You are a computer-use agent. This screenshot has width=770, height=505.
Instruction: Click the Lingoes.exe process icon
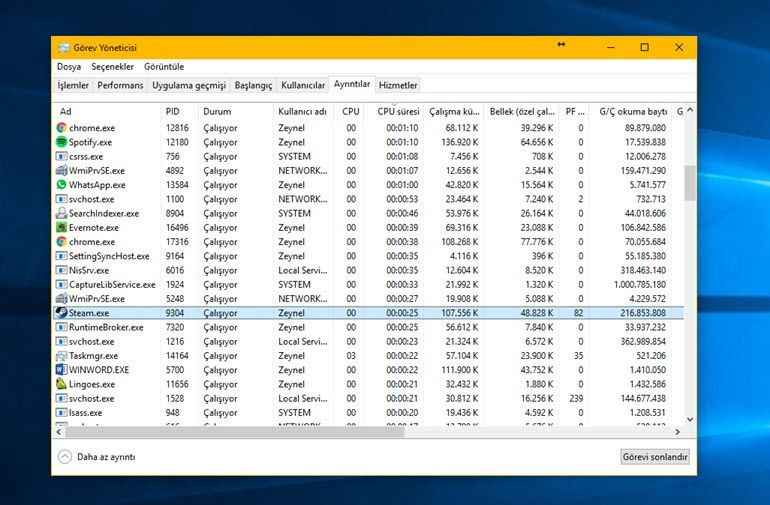point(62,384)
